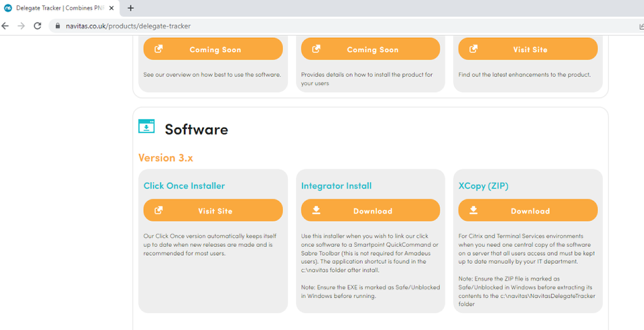644x330 pixels.
Task: Click the note 'Ensure the EXE is marked as Safe/Unblocked'
Action: [x=370, y=291]
